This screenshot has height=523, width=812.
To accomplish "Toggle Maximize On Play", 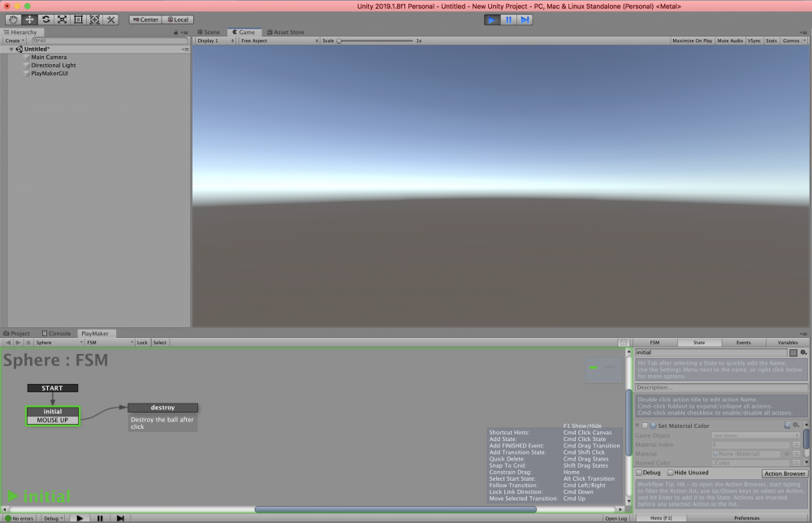I will pos(692,41).
